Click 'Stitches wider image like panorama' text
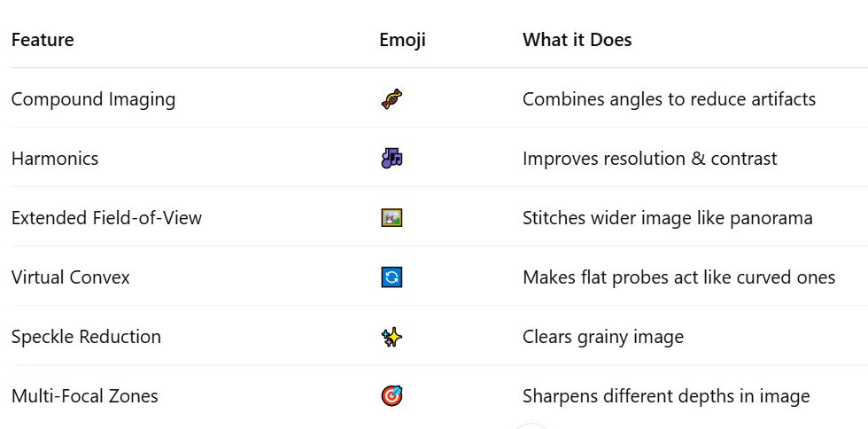 (667, 218)
